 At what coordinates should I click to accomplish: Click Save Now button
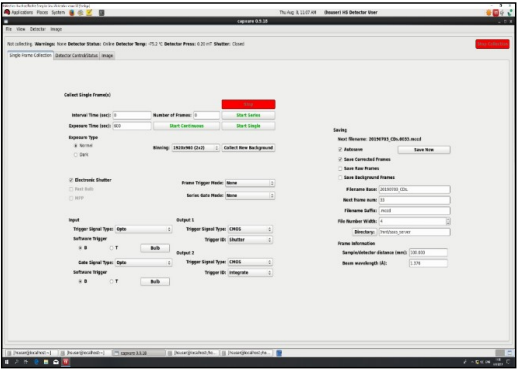click(x=424, y=150)
